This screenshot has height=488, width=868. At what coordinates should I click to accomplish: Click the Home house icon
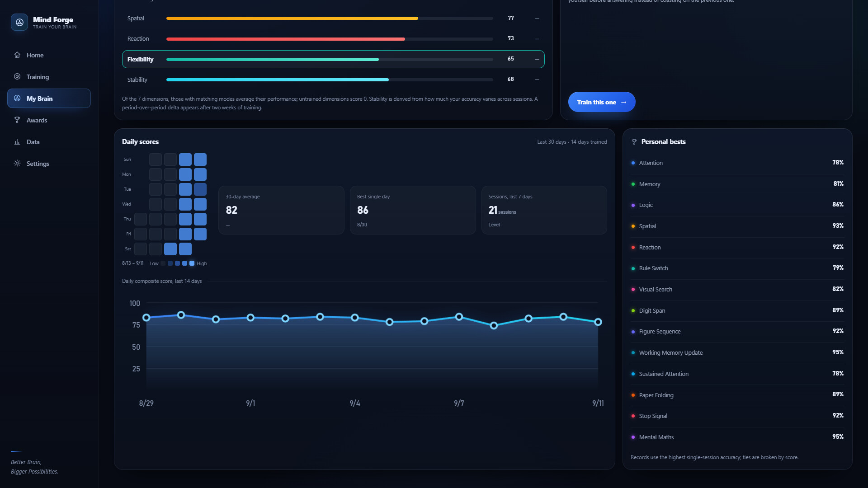point(17,55)
